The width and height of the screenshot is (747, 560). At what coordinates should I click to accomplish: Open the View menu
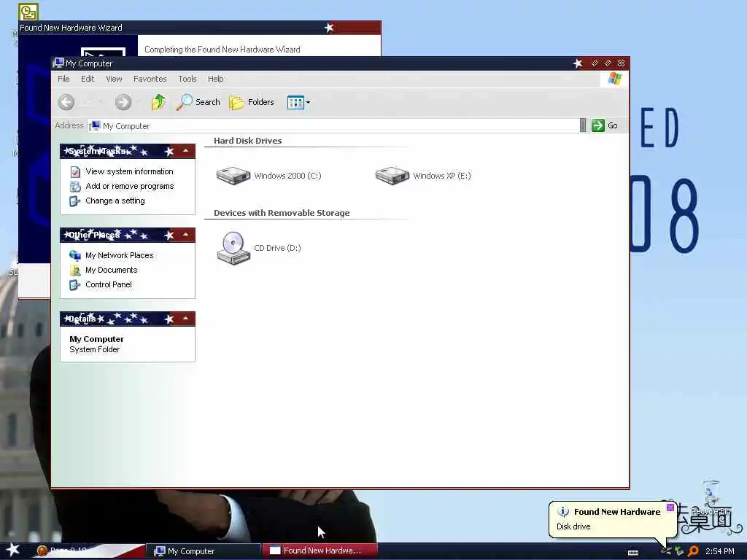tap(114, 79)
